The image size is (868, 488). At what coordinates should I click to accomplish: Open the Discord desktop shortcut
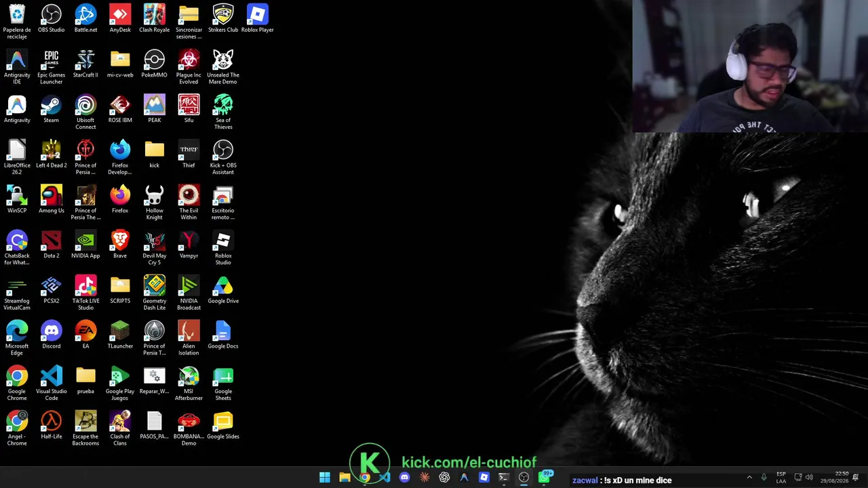pos(52,335)
